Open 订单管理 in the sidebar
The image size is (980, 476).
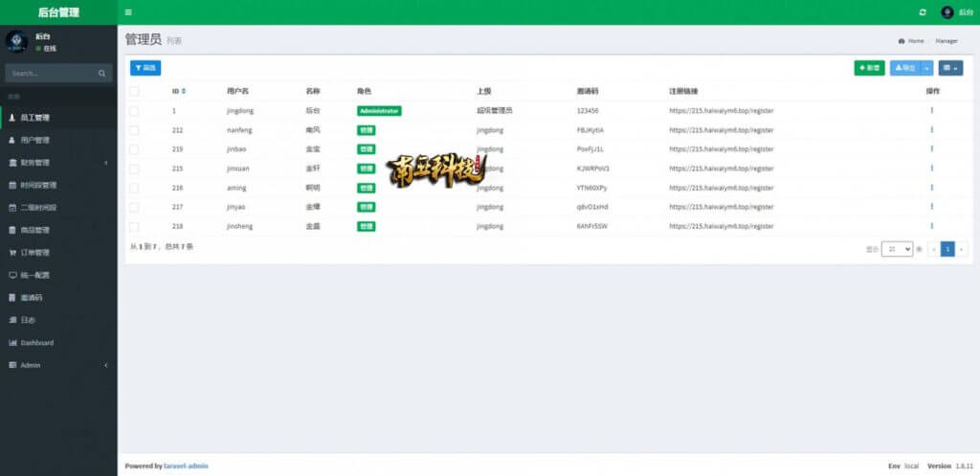tap(58, 253)
